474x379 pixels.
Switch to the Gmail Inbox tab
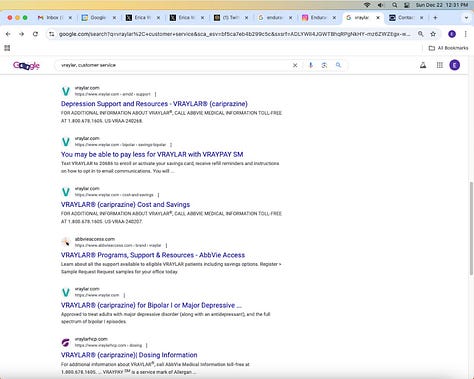55,18
